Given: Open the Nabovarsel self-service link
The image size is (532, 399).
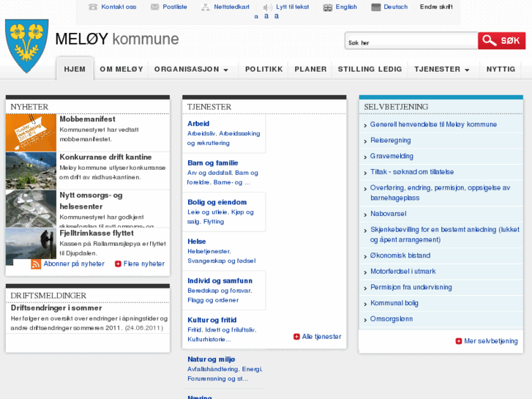Looking at the screenshot, I should (388, 214).
